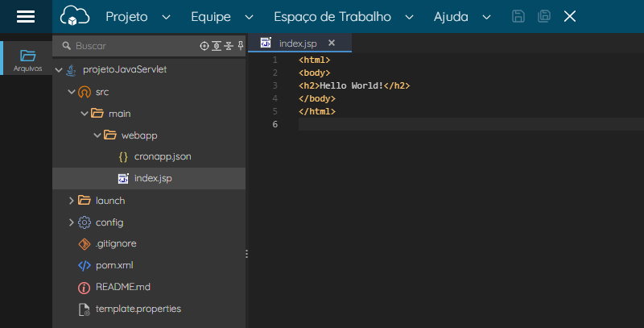Viewport: 644px width, 328px height.
Task: Select index.jsp in file tree
Action: (153, 178)
